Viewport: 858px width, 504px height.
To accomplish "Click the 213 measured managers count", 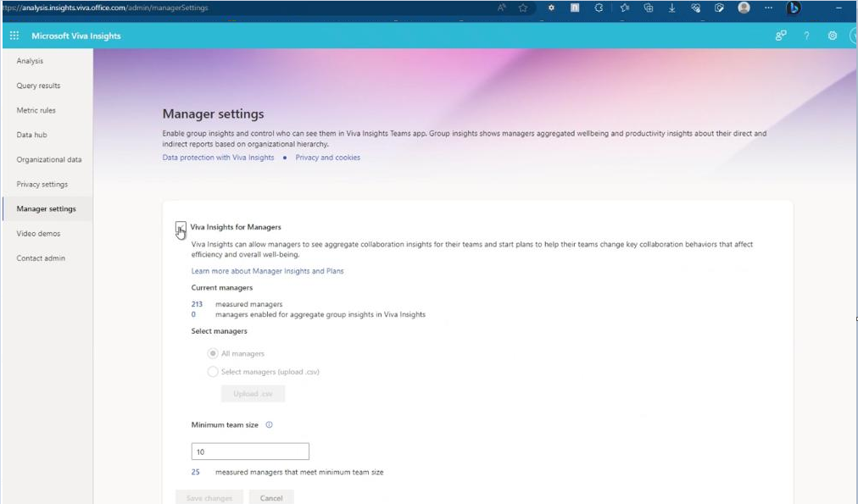I will 197,304.
